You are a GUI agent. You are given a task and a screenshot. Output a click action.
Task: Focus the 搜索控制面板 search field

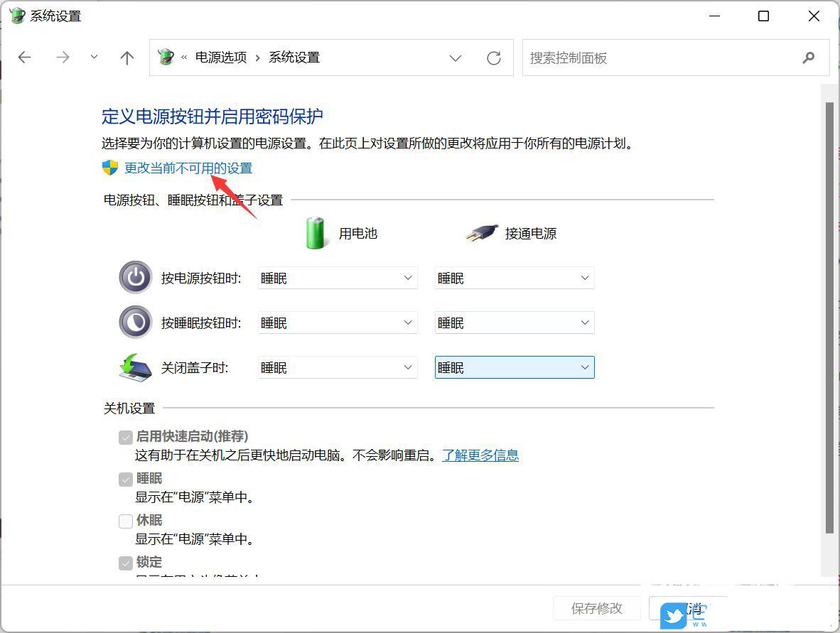tap(676, 58)
